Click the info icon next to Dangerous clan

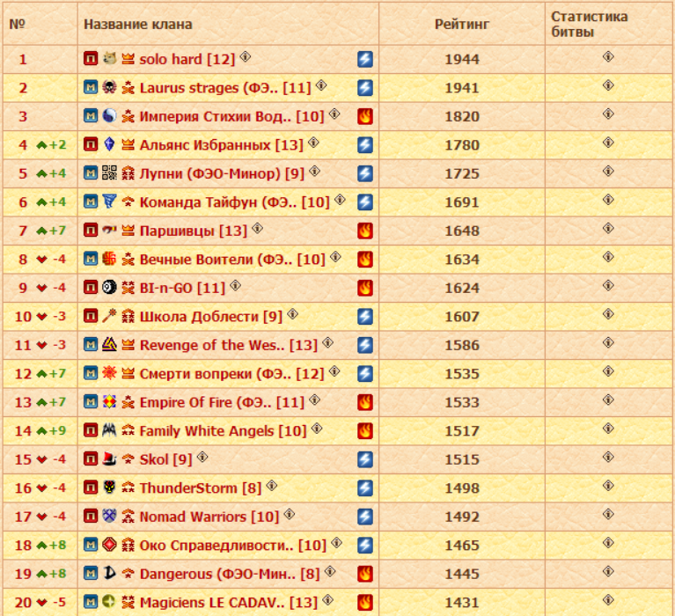coord(330,572)
